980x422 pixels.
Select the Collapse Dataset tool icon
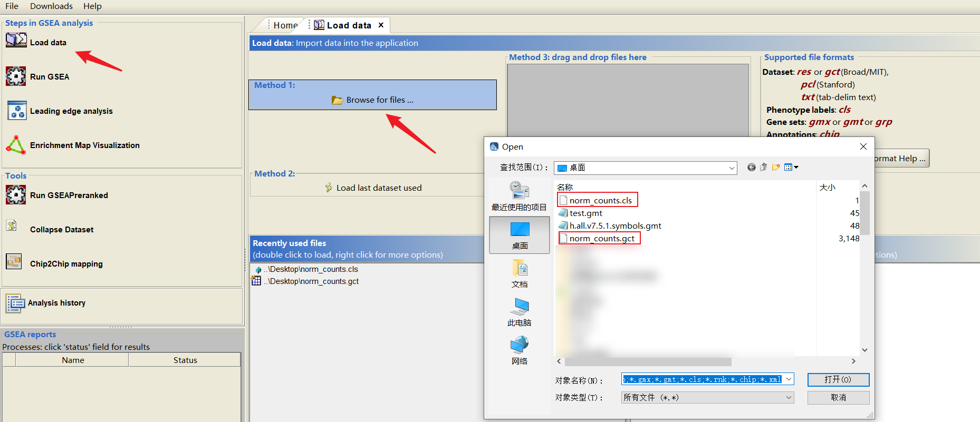[x=12, y=226]
